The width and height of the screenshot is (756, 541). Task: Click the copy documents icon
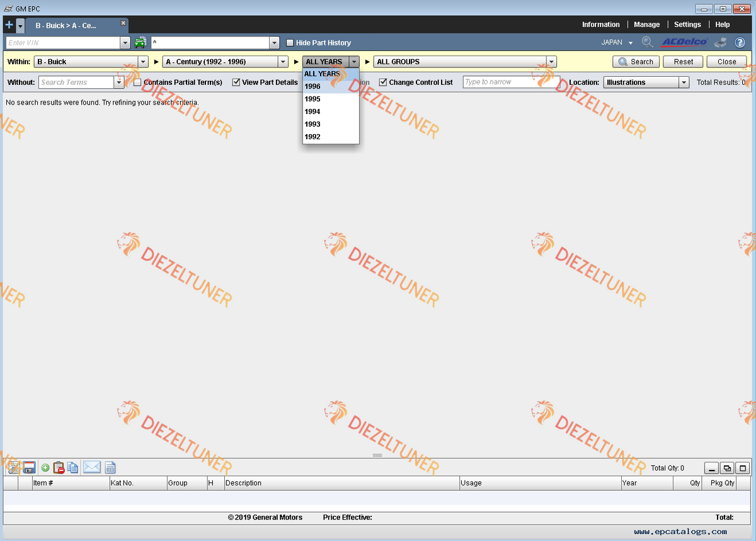(x=73, y=467)
